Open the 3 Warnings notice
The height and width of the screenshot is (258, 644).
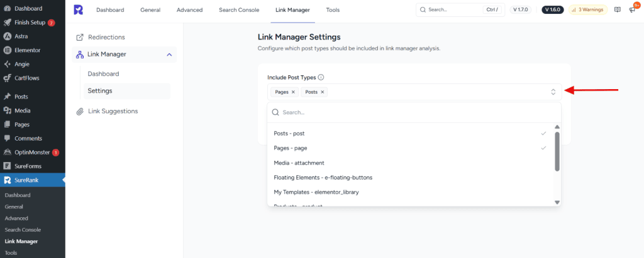pyautogui.click(x=588, y=10)
